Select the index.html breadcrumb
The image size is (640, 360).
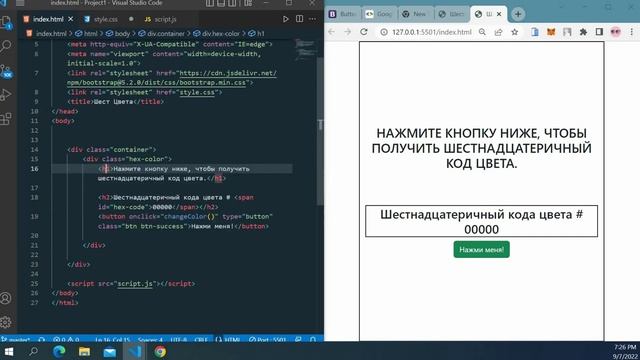(x=46, y=33)
